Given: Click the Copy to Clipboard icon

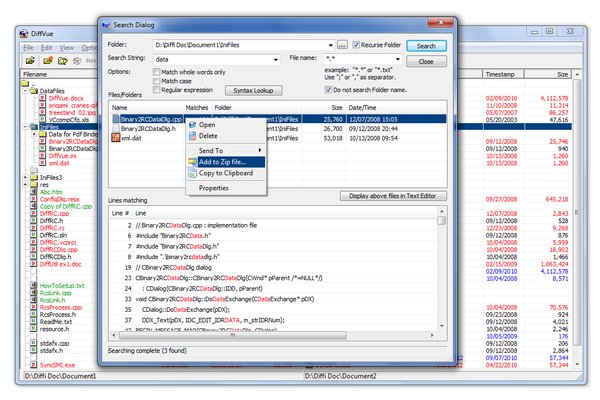Looking at the screenshot, I should tap(191, 173).
